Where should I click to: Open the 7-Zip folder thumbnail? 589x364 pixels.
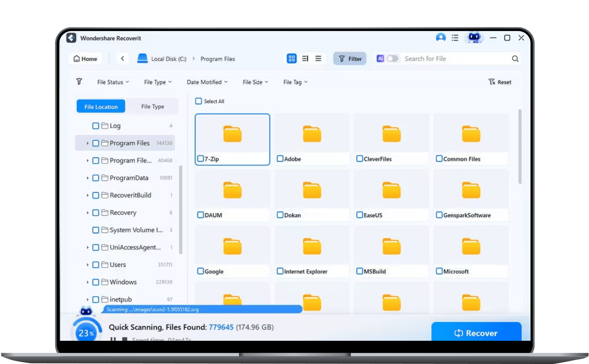[x=233, y=134]
